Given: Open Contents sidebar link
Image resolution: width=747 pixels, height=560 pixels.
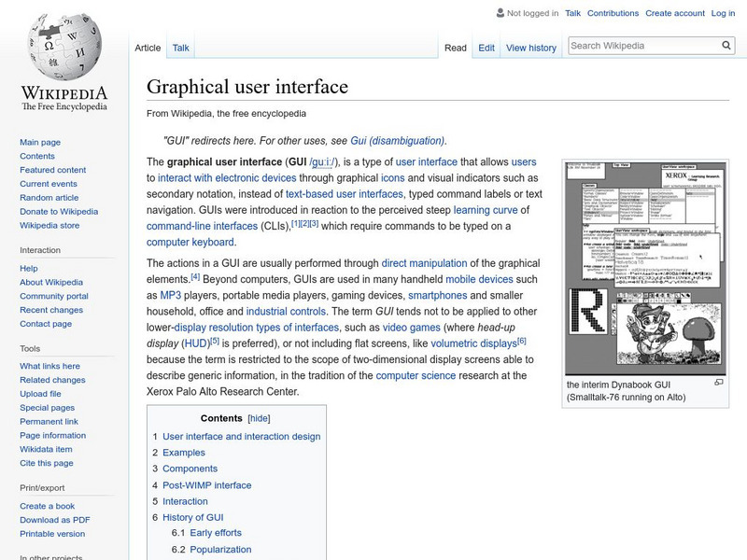Looking at the screenshot, I should pyautogui.click(x=37, y=156).
